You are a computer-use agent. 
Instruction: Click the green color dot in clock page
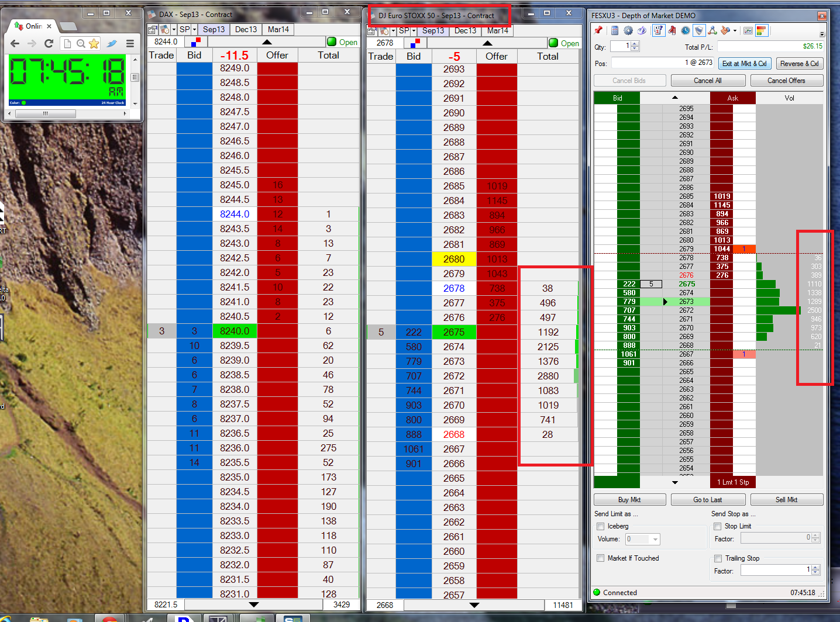24,103
